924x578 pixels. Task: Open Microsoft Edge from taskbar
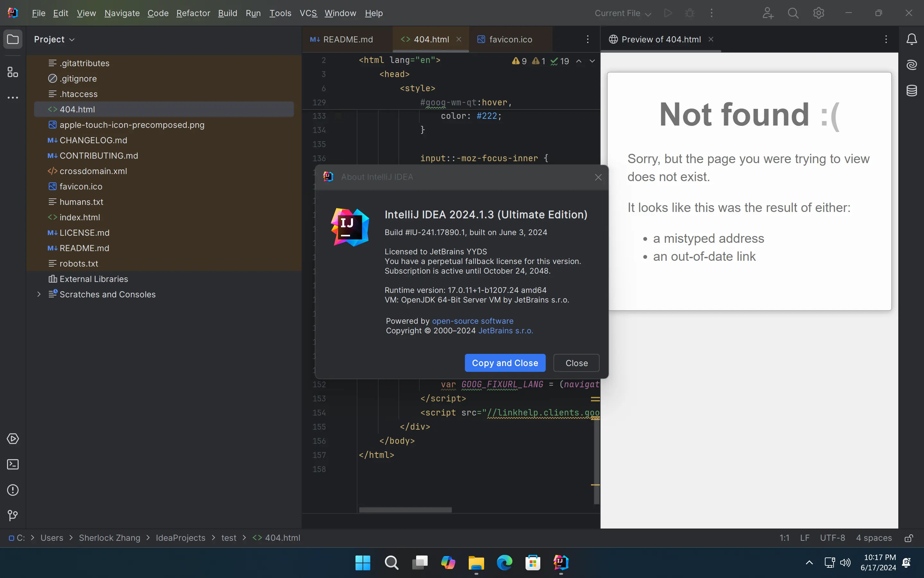[504, 563]
